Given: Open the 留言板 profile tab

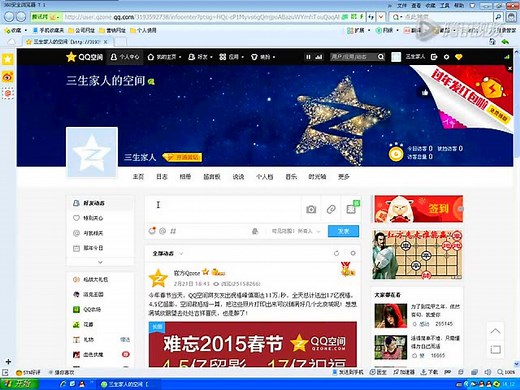Looking at the screenshot, I should 212,177.
